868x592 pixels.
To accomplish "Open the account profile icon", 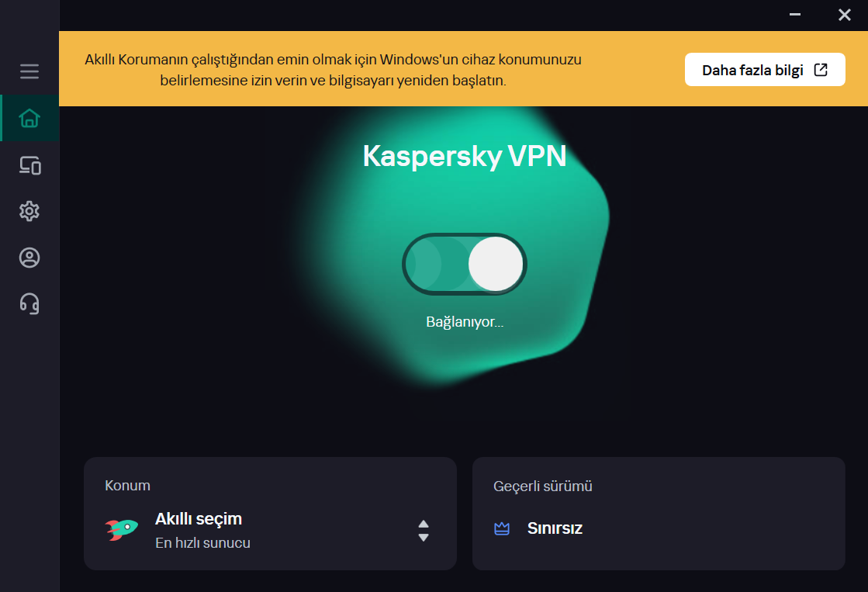I will (x=29, y=258).
